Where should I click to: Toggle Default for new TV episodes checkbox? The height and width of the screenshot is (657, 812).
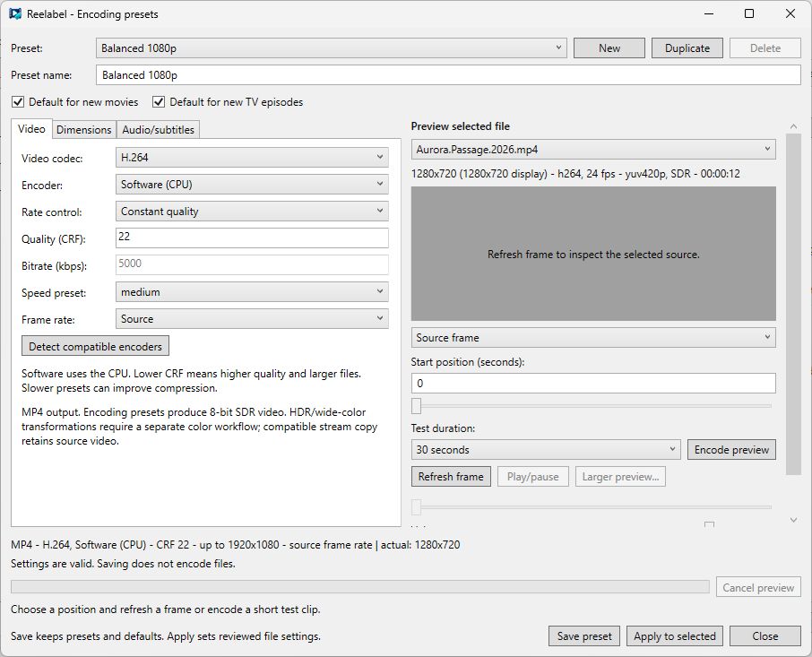(159, 102)
